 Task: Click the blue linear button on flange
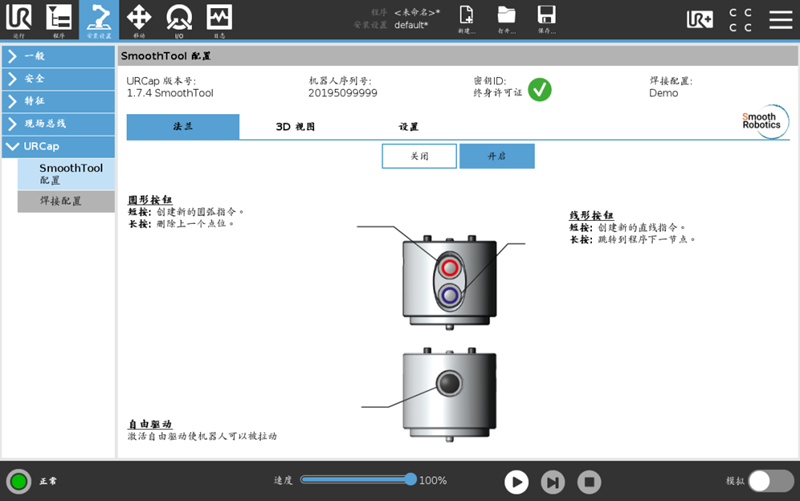pos(449,295)
